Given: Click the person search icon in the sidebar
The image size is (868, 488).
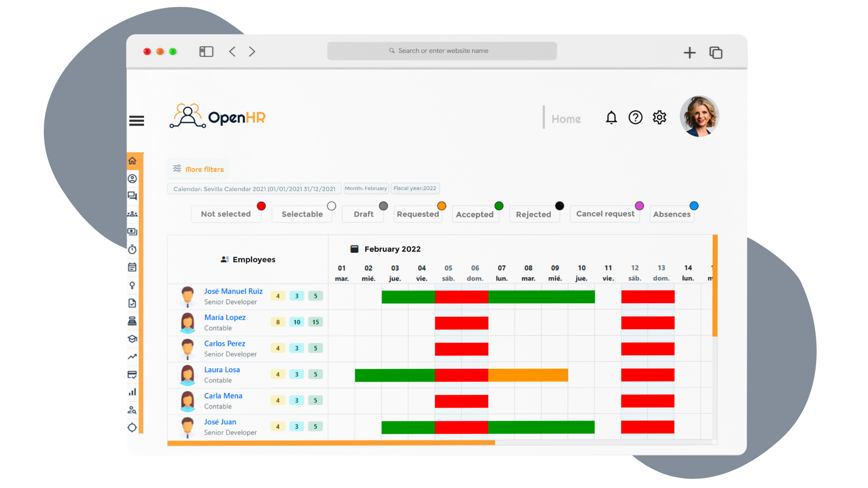Looking at the screenshot, I should pos(132,410).
